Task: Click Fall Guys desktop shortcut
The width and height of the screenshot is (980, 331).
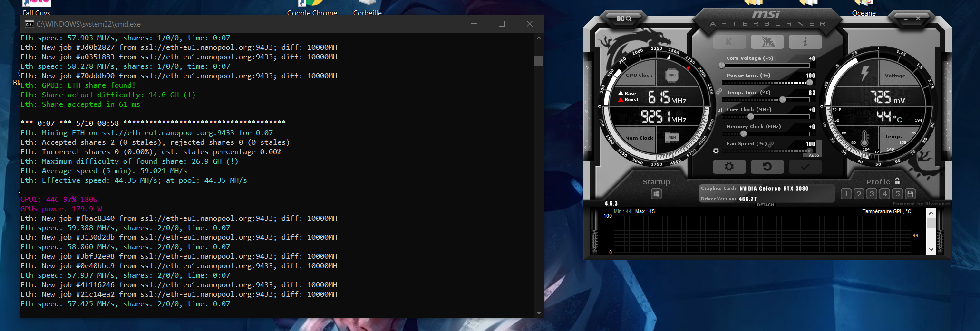Action: [x=36, y=8]
